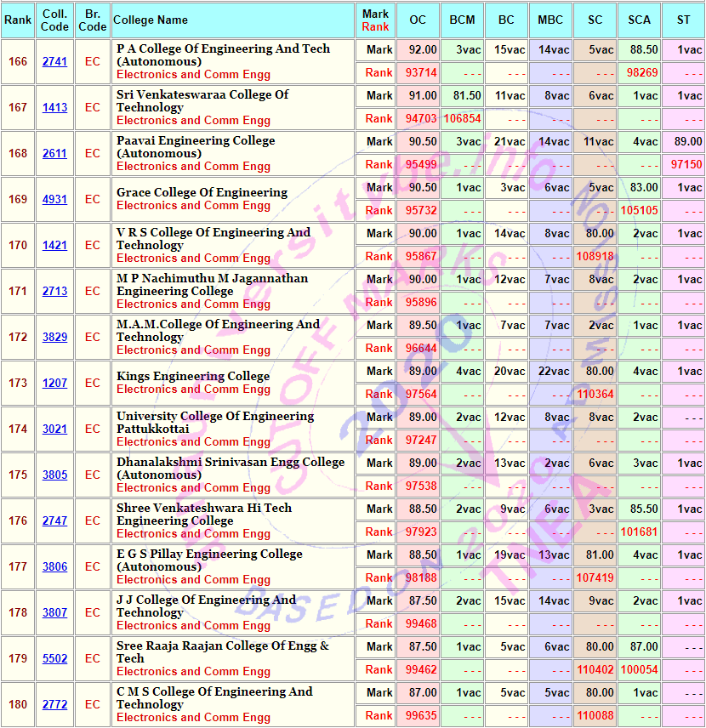Viewport: 706px width, 728px height.
Task: Follow the 4931 college code link
Action: [54, 200]
